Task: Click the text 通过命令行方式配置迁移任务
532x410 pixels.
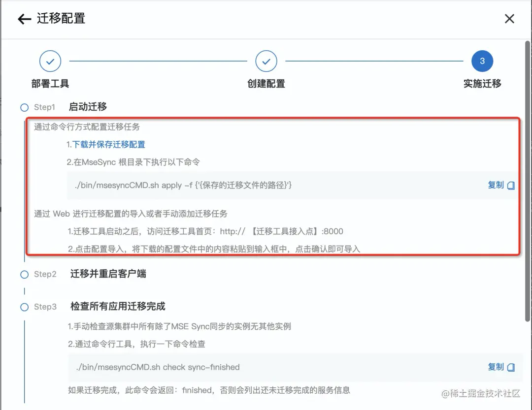Action: coord(87,127)
